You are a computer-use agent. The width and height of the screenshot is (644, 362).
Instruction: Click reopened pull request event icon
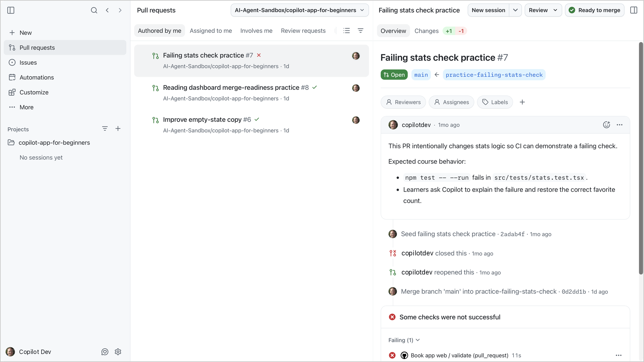[393, 273]
